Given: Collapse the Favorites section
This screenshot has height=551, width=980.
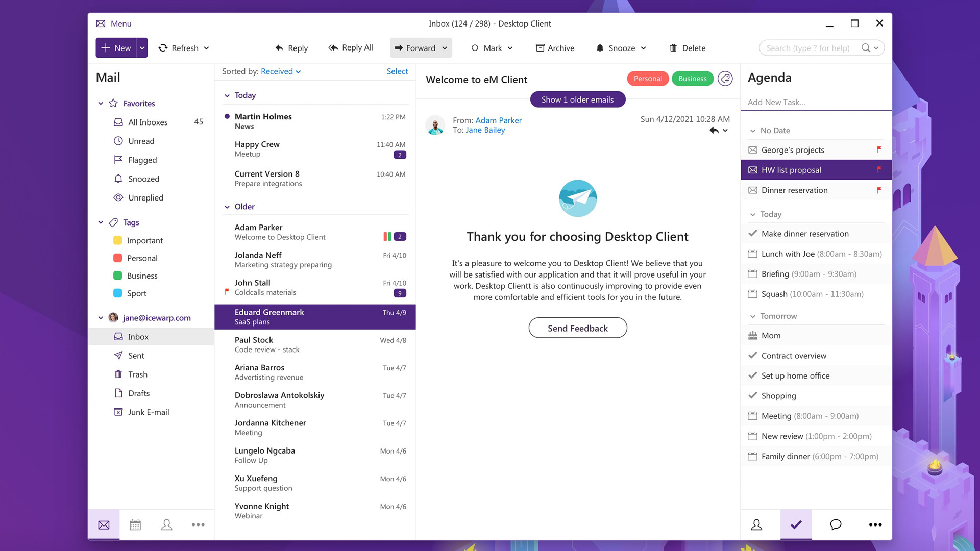Looking at the screenshot, I should pyautogui.click(x=101, y=103).
